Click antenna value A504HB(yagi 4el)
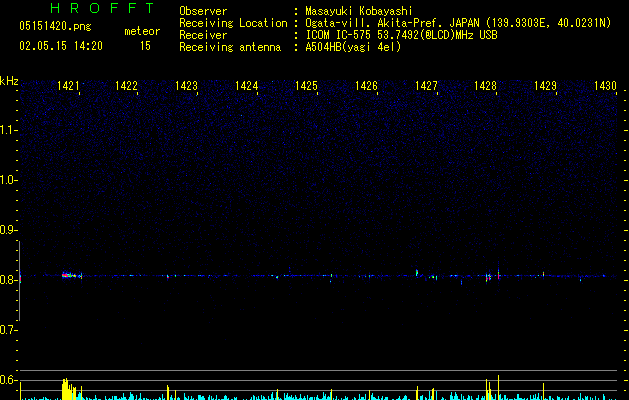 [353, 47]
